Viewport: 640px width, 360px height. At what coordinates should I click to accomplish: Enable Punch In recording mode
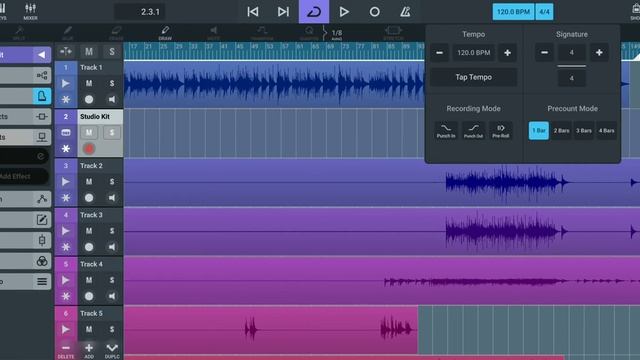click(446, 131)
